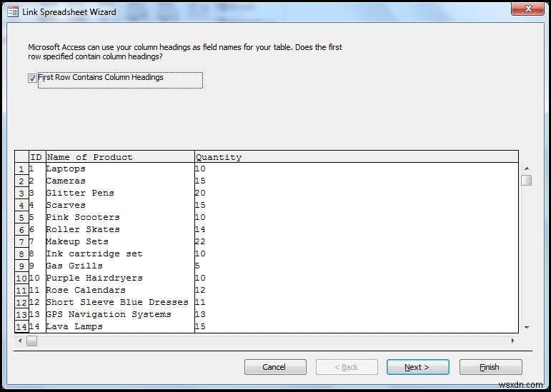Click the GPS Navigation Systems cell
Screen dimensions: 551x392
120,314
